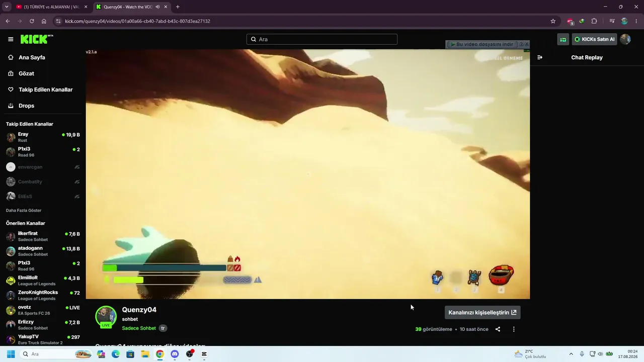
Task: Collapse the Chat Replay panel
Action: point(540,57)
